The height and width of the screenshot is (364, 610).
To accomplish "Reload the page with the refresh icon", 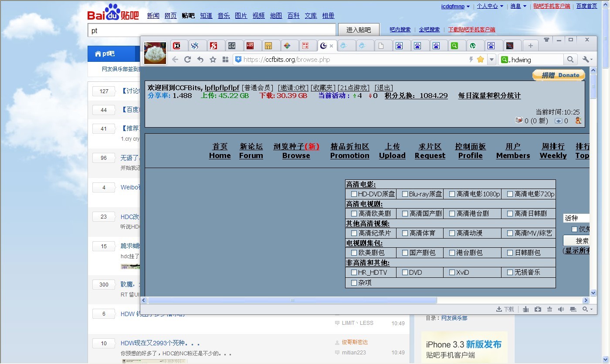I will point(188,60).
